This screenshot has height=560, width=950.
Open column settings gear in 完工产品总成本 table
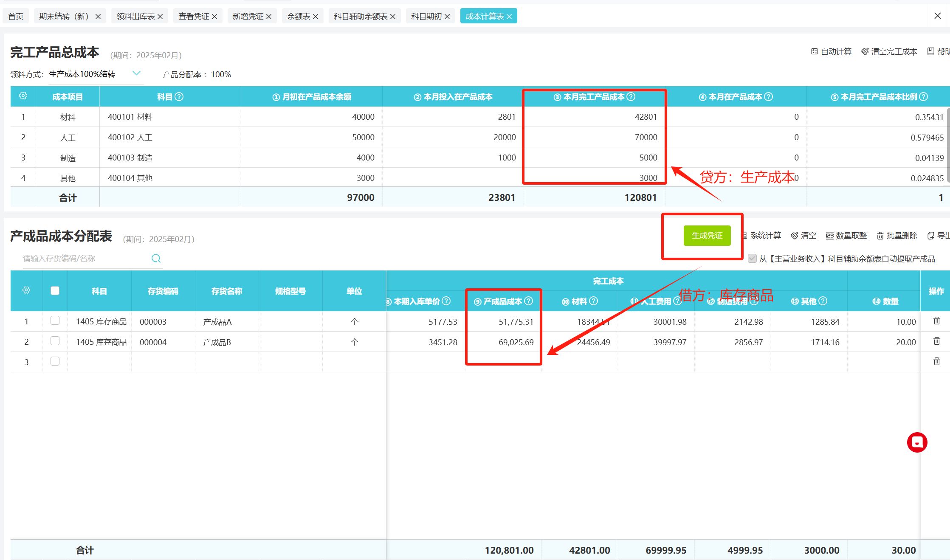click(x=23, y=96)
